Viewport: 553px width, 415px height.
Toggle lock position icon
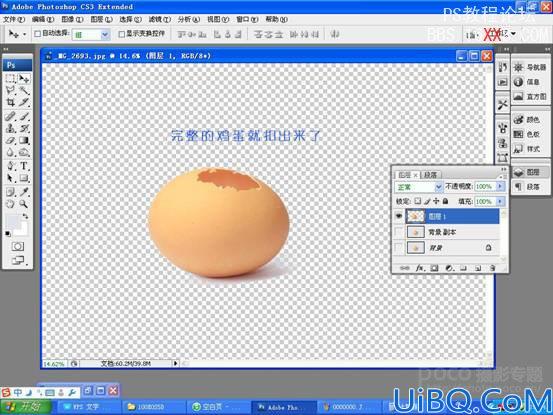436,201
